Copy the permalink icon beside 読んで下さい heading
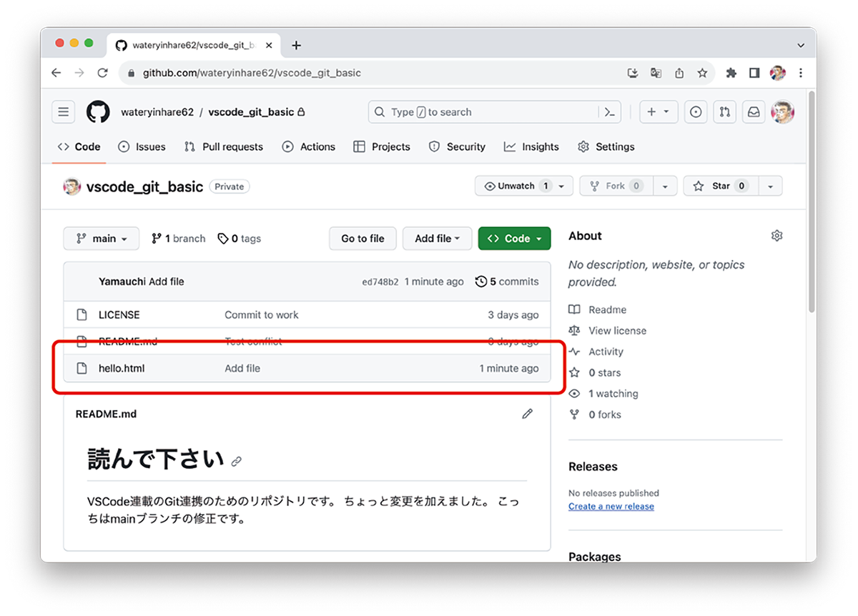Screen dimensions: 858x616 (x=237, y=462)
